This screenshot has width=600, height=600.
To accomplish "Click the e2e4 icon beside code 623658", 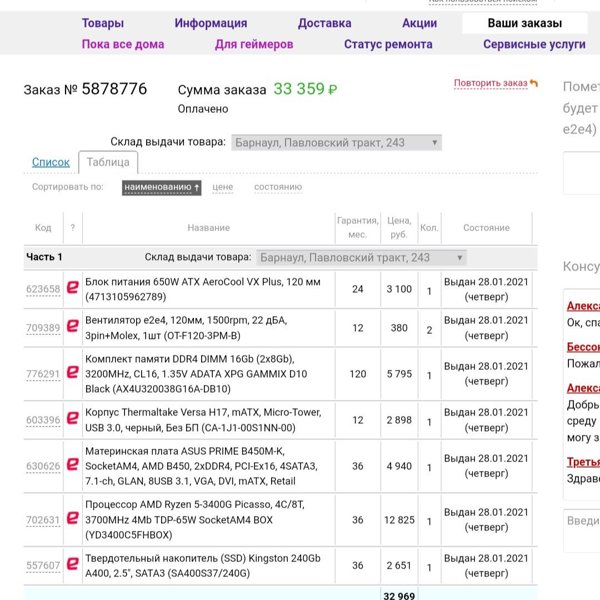I will [73, 287].
